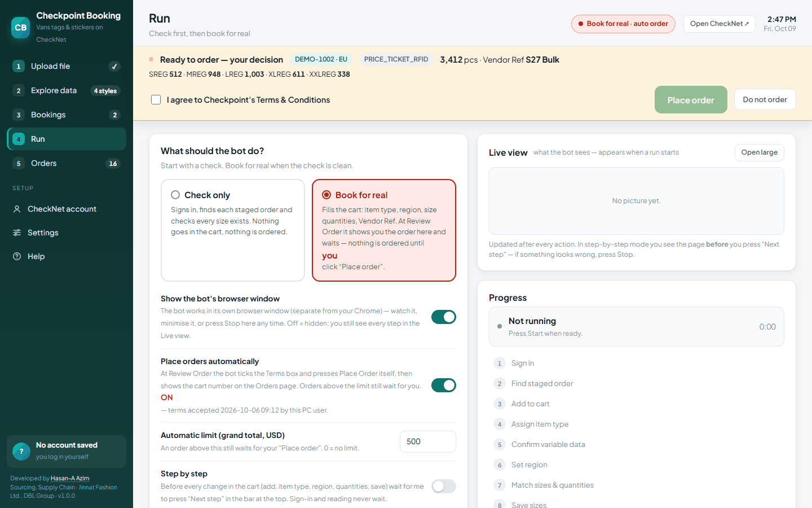Click the Vendor Ref S27 Bulk text
This screenshot has height=508, width=812.
point(521,60)
